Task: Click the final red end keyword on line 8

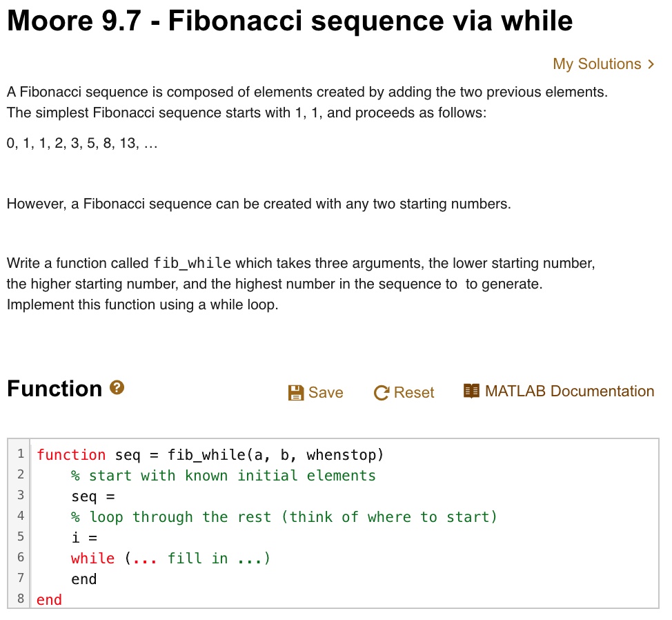Action: tap(49, 600)
